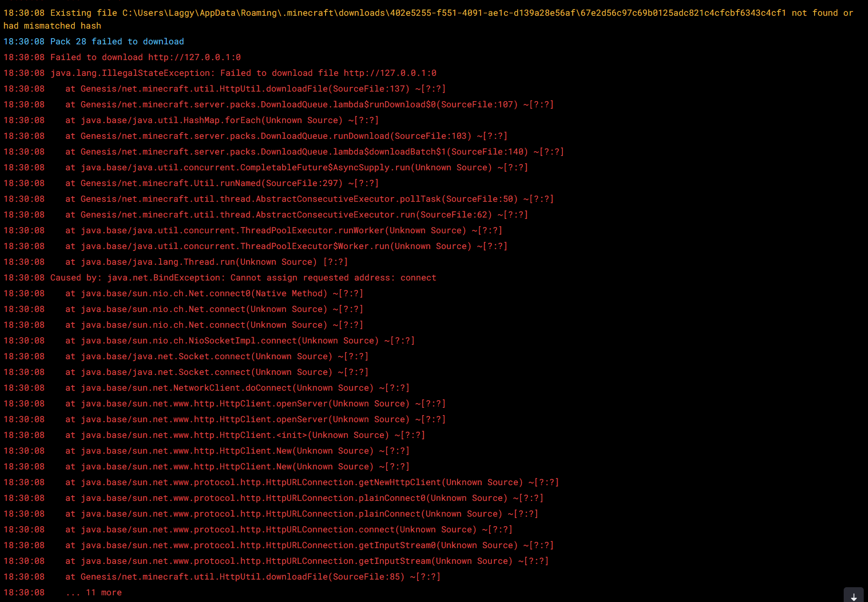Image resolution: width=868 pixels, height=602 pixels.
Task: Click the HttpURLConnection.getNewHttpClient stack frame
Action: [x=312, y=482]
